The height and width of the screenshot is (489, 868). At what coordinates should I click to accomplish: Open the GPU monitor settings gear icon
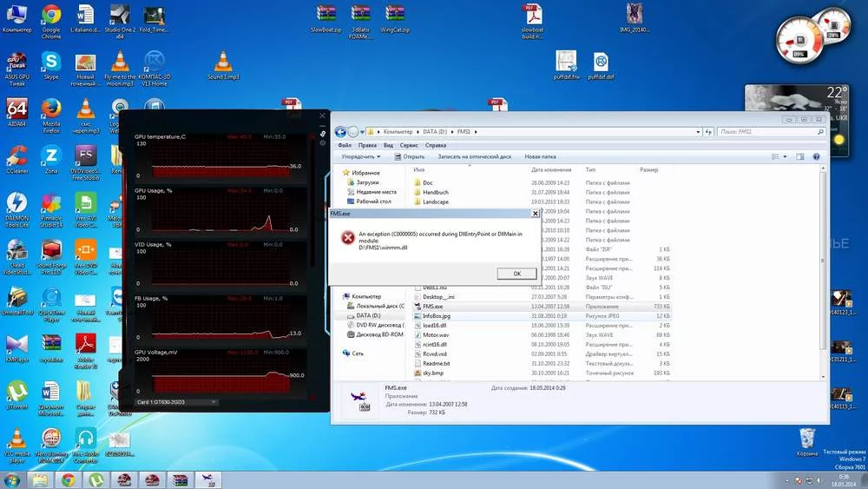[x=323, y=142]
